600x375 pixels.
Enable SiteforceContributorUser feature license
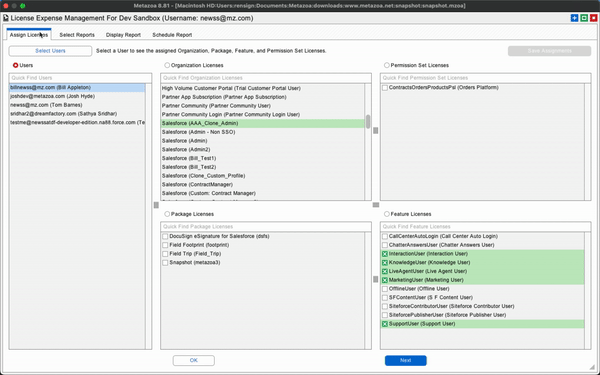(x=385, y=307)
